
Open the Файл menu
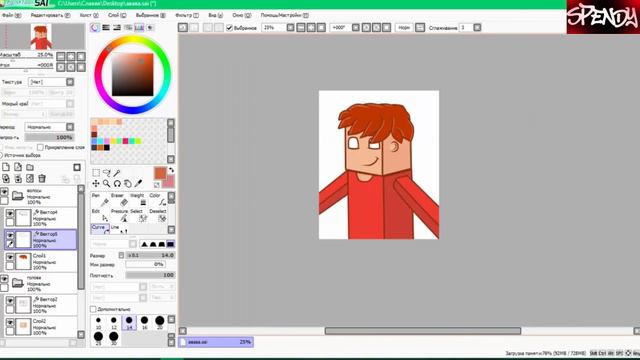(x=11, y=15)
